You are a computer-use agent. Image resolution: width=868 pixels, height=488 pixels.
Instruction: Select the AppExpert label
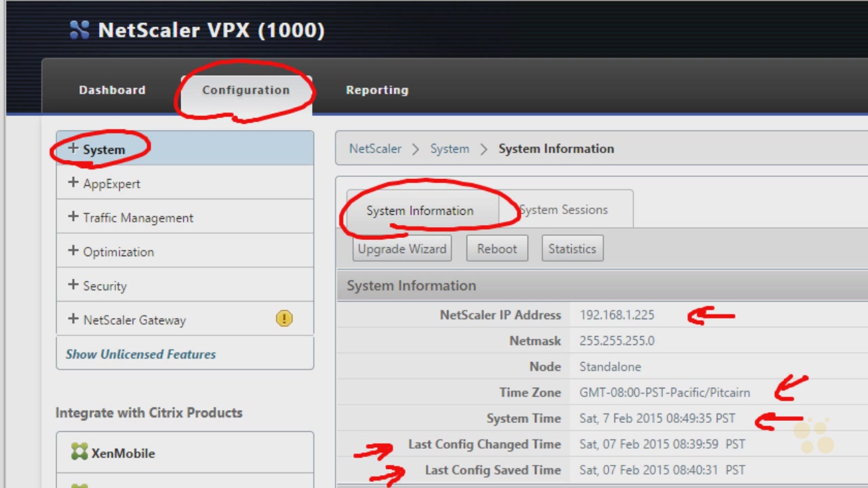(x=112, y=184)
